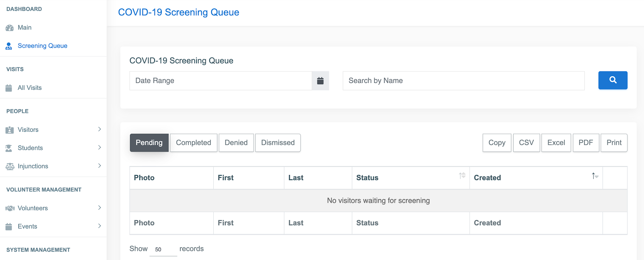Expand the Visitors submenu chevron

(99, 129)
